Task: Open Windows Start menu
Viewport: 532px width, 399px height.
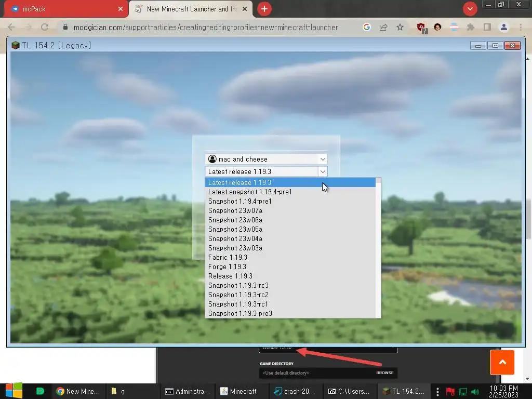Action: pos(14,391)
